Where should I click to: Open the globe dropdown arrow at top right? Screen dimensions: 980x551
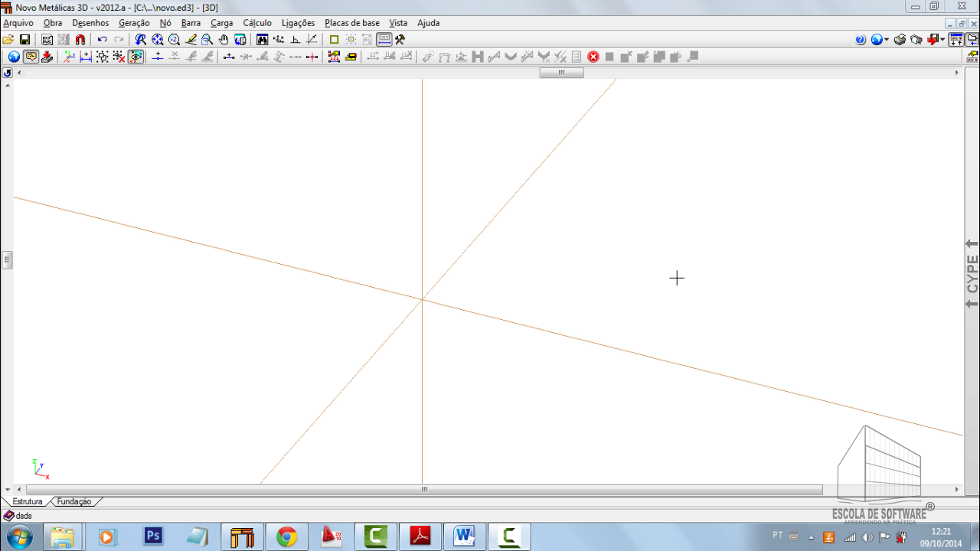click(x=887, y=40)
